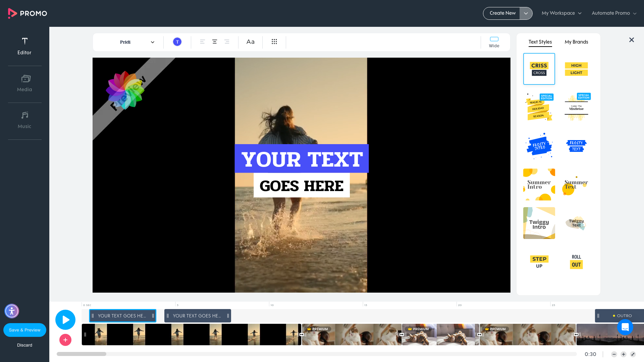
Task: Switch to the My Brands tab
Action: [x=576, y=42]
